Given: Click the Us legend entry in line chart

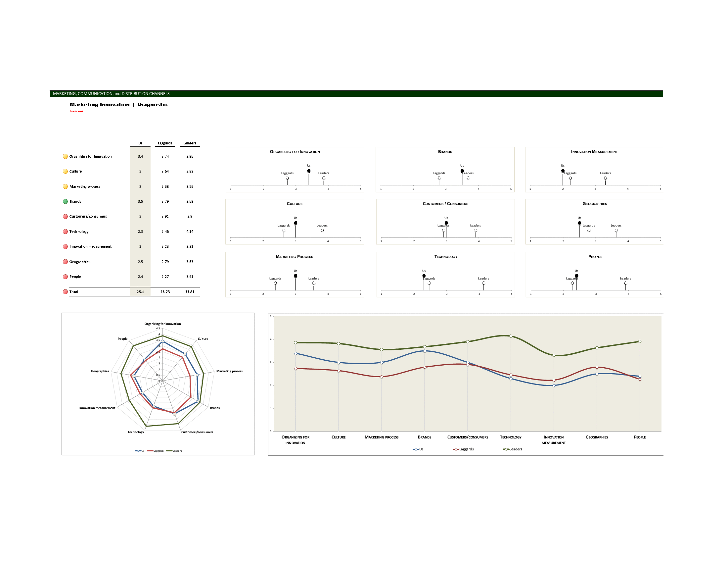Looking at the screenshot, I should pyautogui.click(x=418, y=450).
